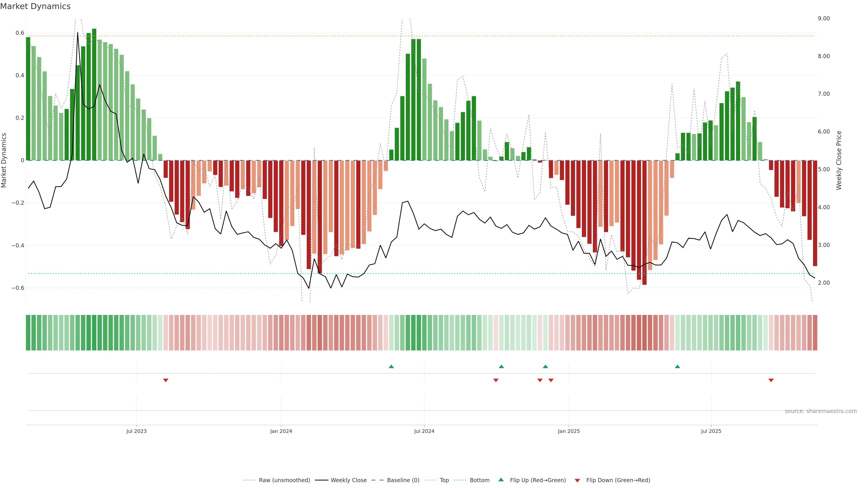This screenshot has height=488, width=868.
Task: Click the green Flip Up triangle in the legend
Action: tap(501, 480)
